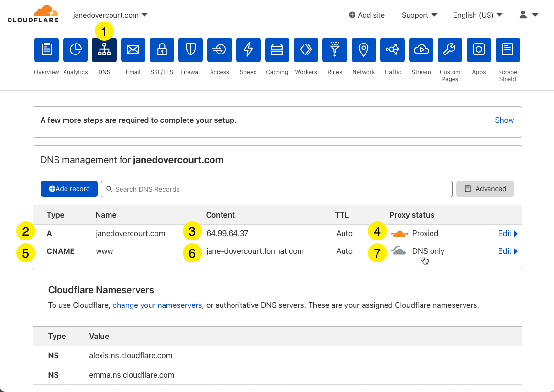This screenshot has width=554, height=392.
Task: Open the English (US) language dropdown
Action: [477, 15]
